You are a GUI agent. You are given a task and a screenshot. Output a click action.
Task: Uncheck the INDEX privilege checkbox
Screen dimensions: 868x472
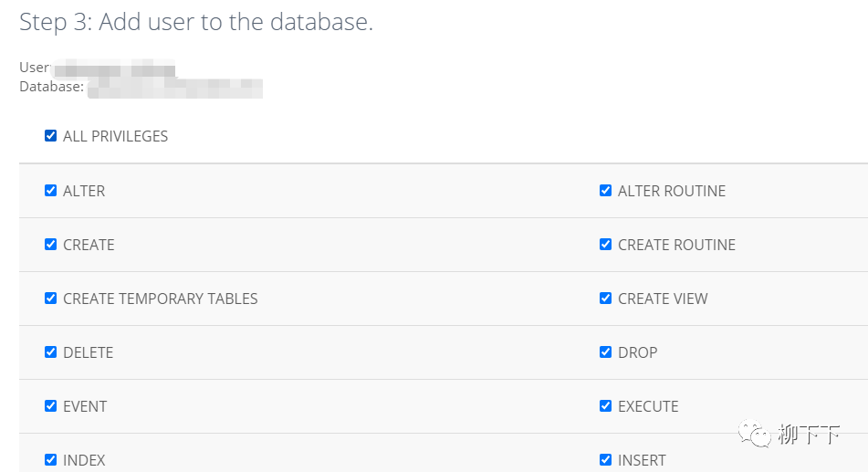(x=50, y=460)
